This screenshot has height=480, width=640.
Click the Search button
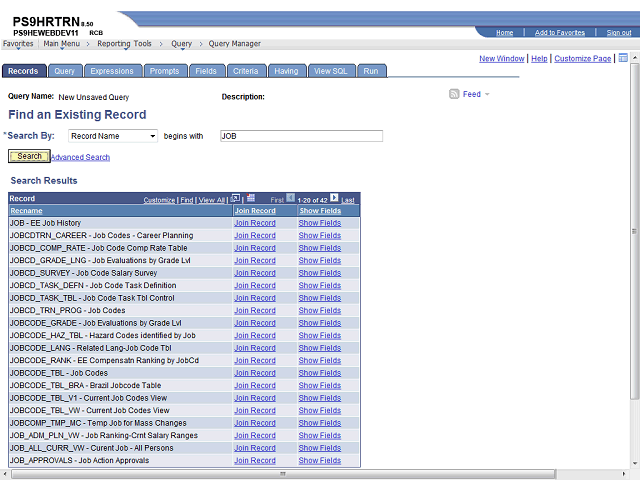click(29, 156)
